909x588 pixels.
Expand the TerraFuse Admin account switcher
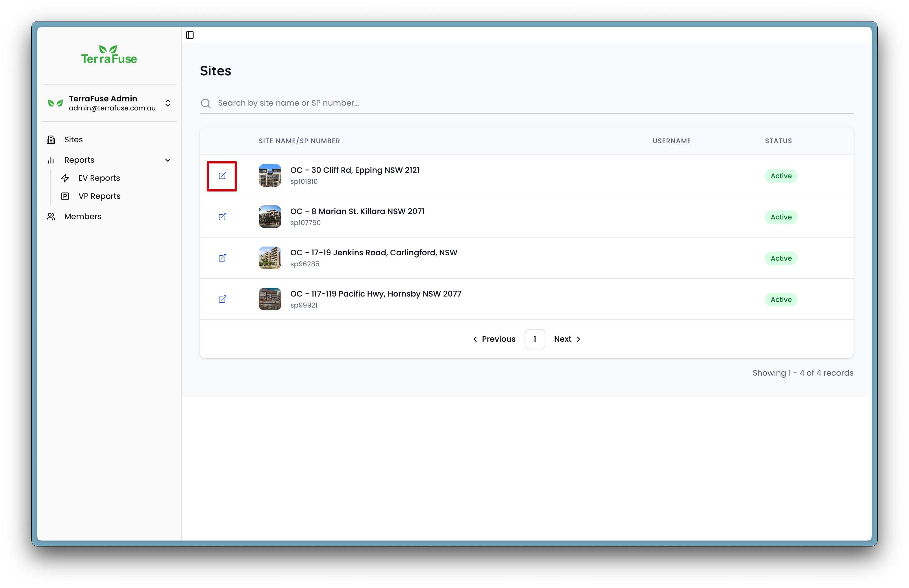[168, 103]
